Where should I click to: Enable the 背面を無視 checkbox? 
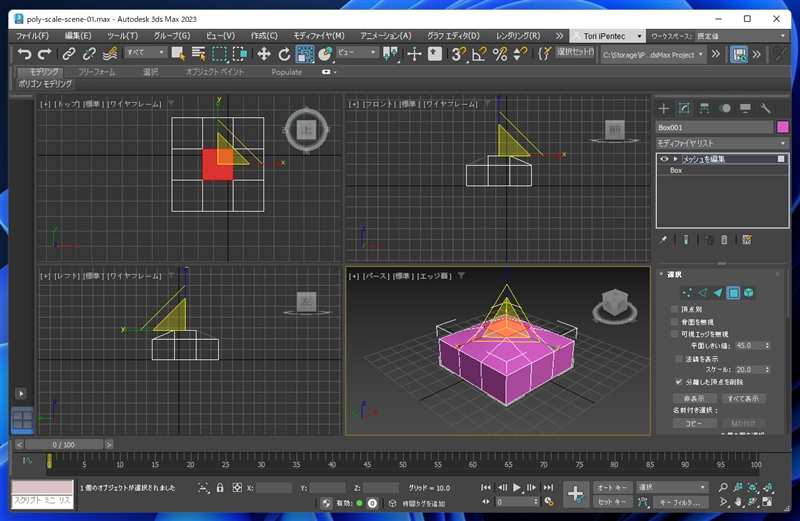pyautogui.click(x=674, y=322)
